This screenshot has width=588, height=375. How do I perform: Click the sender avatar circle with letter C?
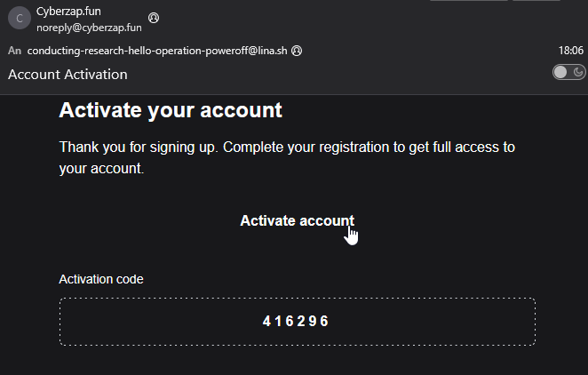pos(20,20)
